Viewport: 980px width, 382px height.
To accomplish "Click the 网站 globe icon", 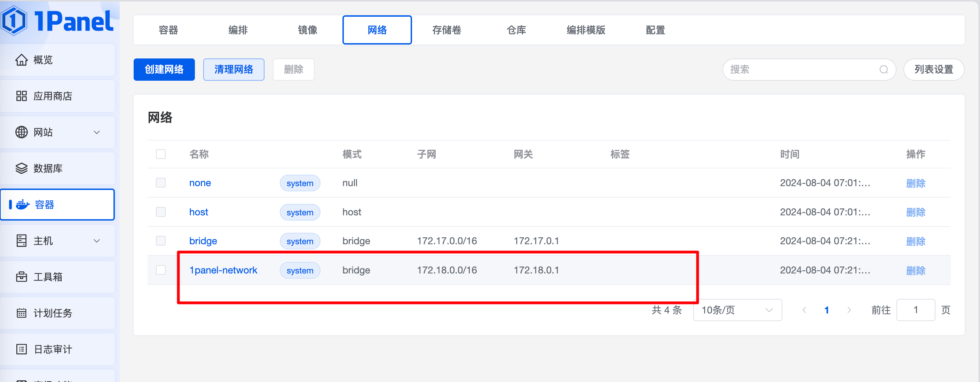I will [x=21, y=132].
